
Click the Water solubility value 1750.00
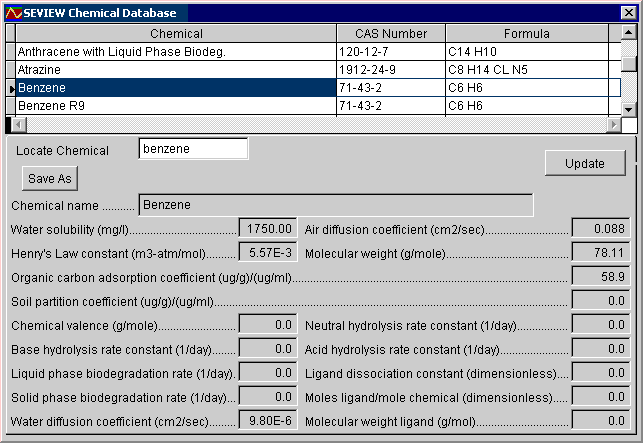(268, 229)
